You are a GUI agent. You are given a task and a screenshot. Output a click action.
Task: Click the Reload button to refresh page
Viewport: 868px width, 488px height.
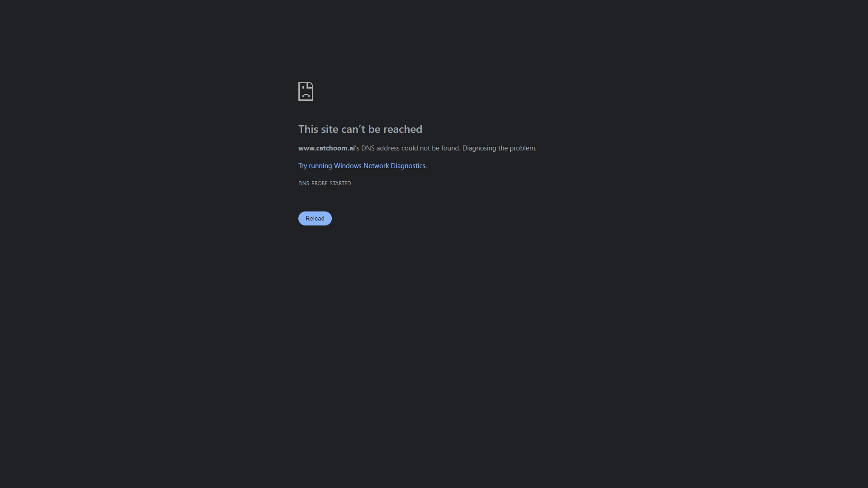click(315, 218)
